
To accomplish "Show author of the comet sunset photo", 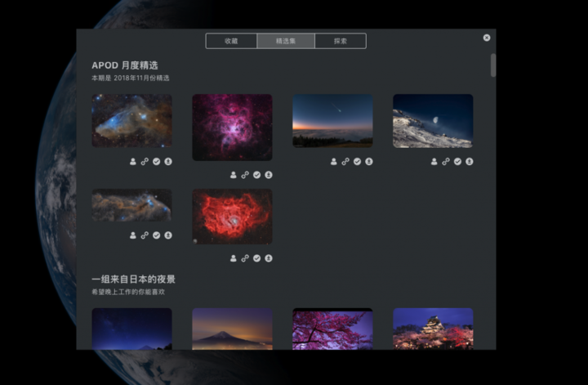I will 334,161.
